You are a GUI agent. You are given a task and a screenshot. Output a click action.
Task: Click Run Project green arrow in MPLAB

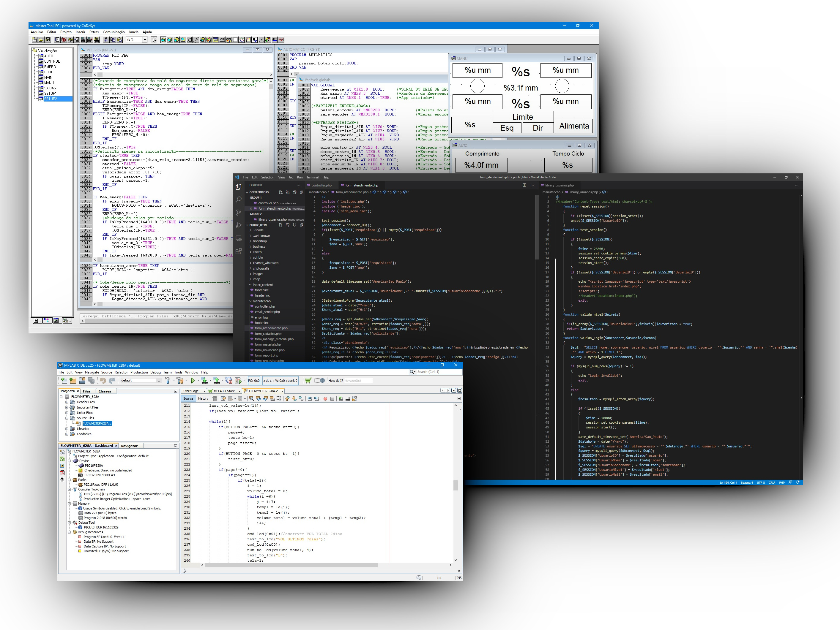193,380
